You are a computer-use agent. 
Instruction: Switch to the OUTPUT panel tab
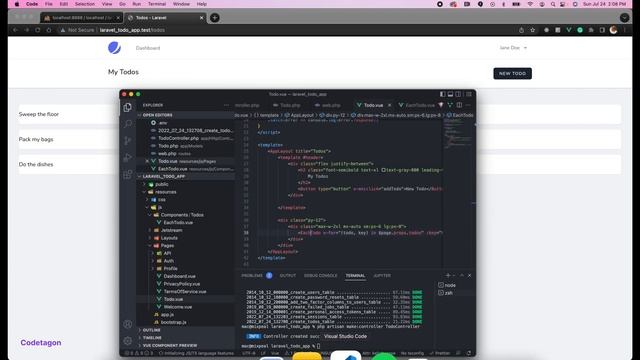288,276
